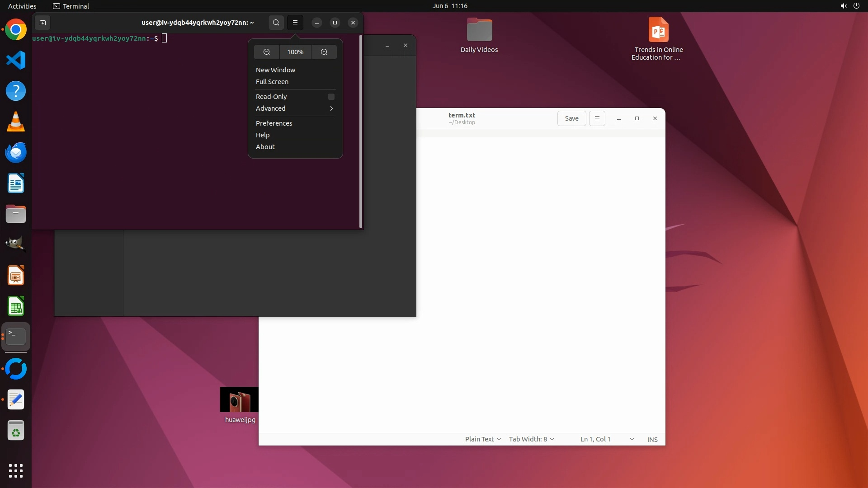Click Save in the term.txt editor
This screenshot has height=488, width=868.
pyautogui.click(x=571, y=118)
